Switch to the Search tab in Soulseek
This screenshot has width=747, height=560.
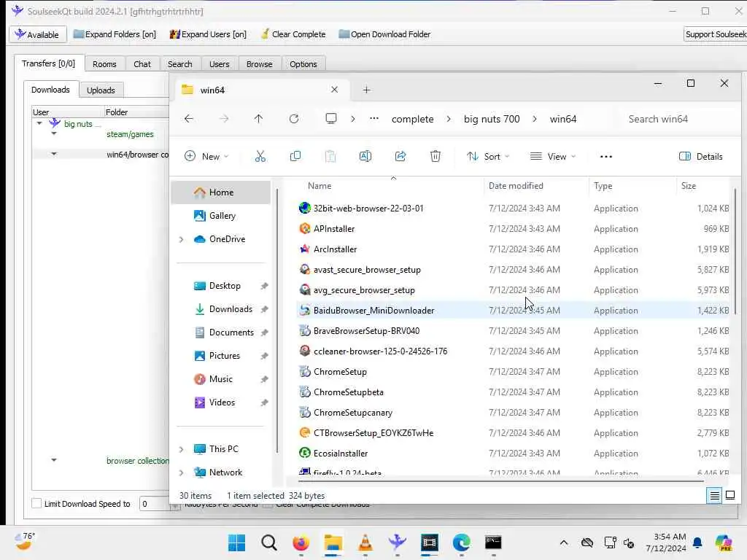click(x=179, y=64)
